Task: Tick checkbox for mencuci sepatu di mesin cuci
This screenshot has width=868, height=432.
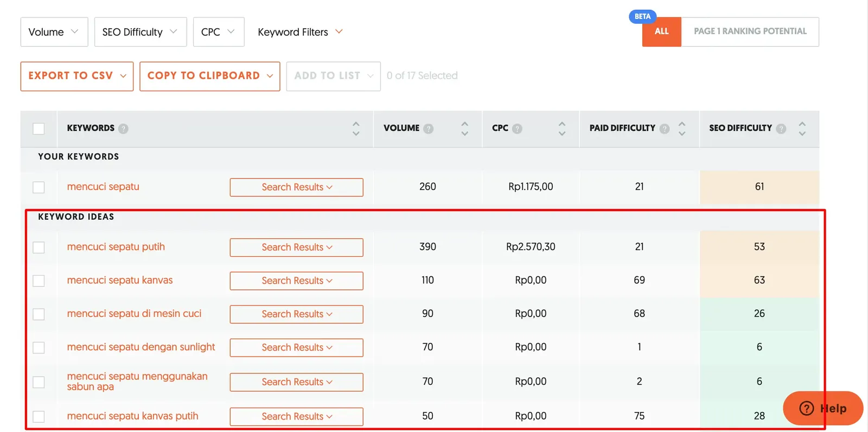Action: pyautogui.click(x=39, y=314)
